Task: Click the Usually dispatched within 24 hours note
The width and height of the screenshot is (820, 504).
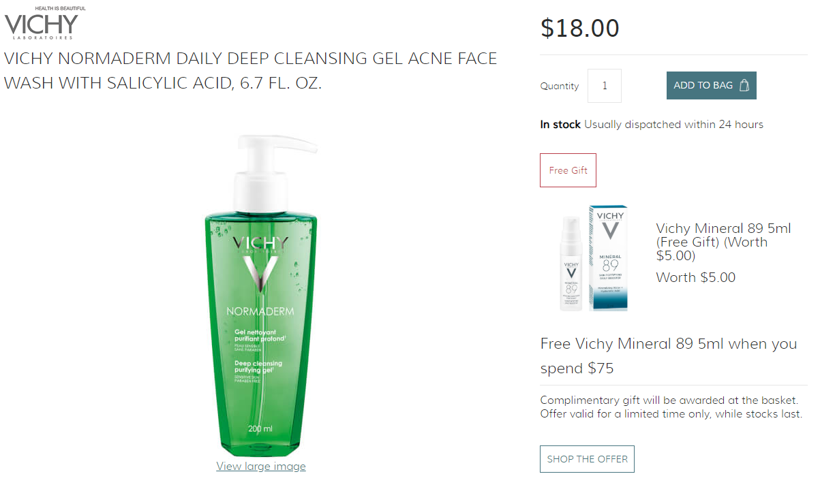Action: [673, 125]
